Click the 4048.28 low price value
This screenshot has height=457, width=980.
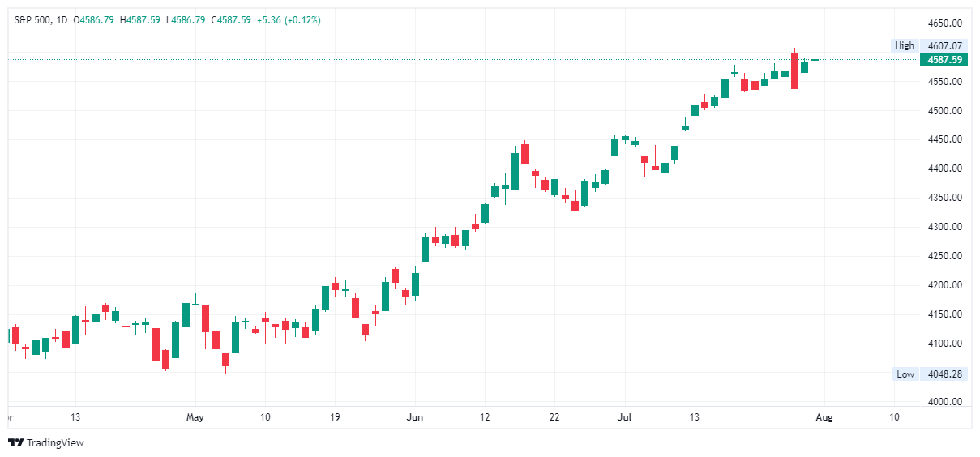coord(945,374)
